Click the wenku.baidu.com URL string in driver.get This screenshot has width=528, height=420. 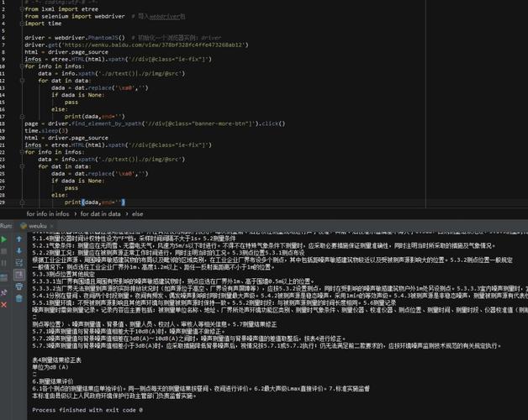click(154, 45)
